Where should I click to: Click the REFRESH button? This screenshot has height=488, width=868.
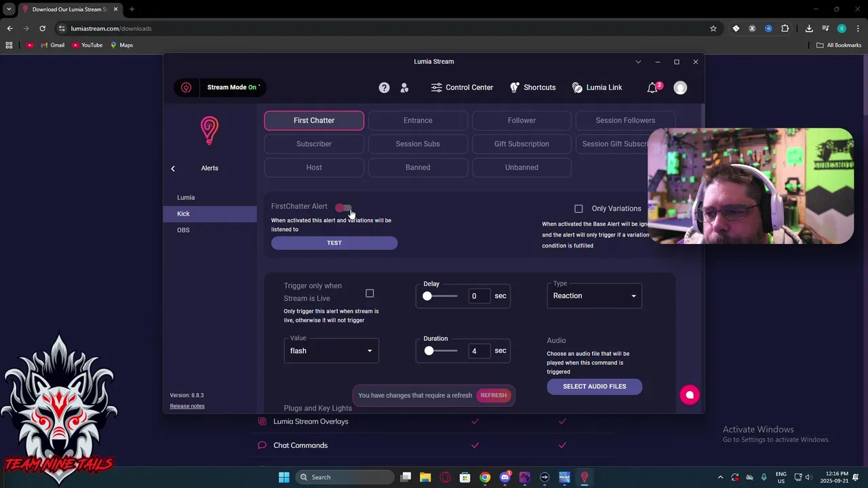coord(494,395)
